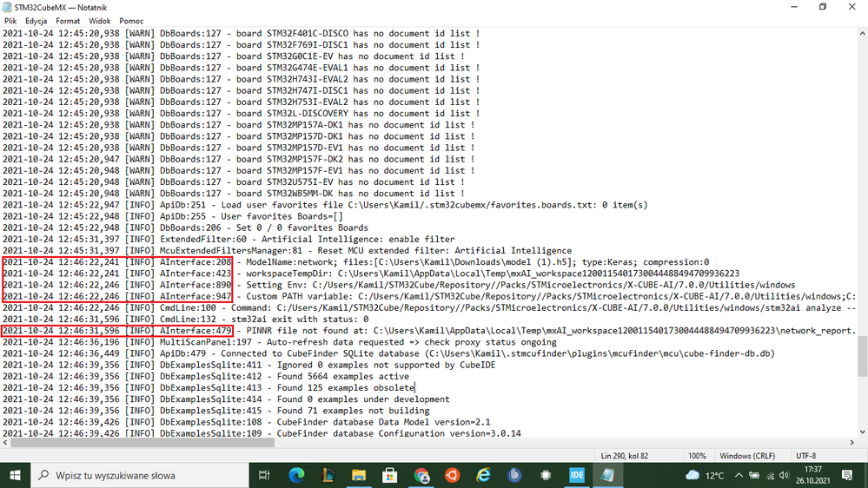The height and width of the screenshot is (488, 868).
Task: Click the 'Windows (CRLF)' status entry
Action: [x=747, y=456]
